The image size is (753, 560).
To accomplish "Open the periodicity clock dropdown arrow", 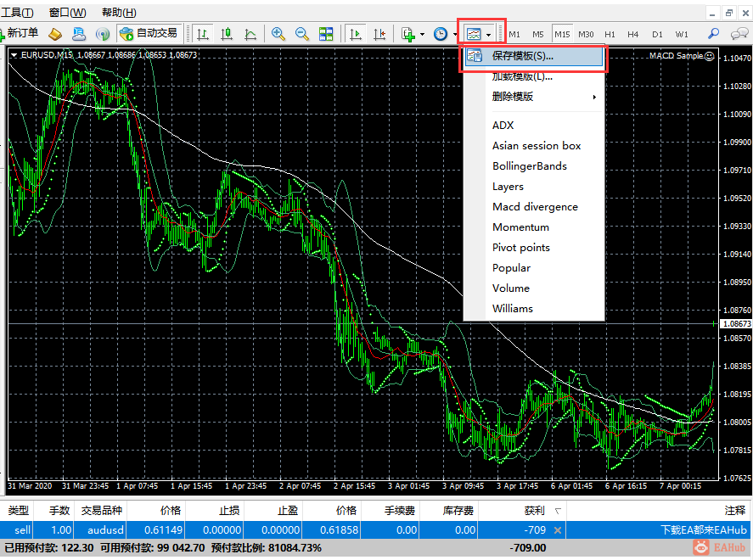I will coord(455,35).
